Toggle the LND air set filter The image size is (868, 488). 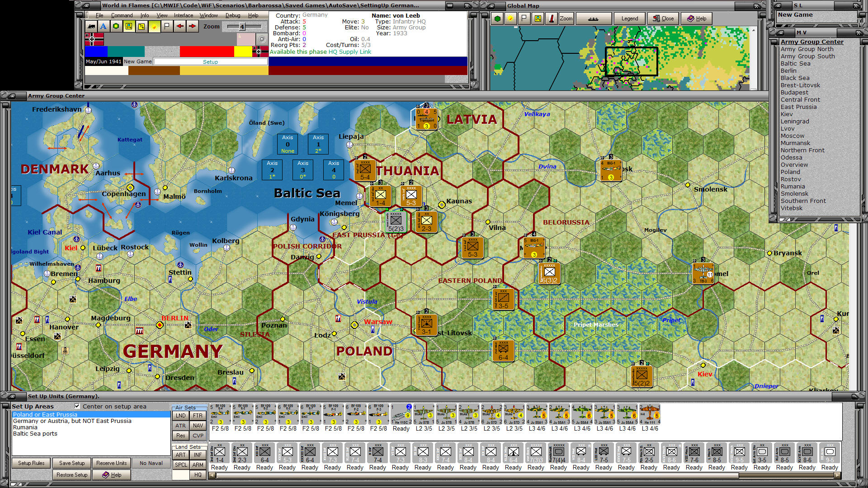point(180,416)
